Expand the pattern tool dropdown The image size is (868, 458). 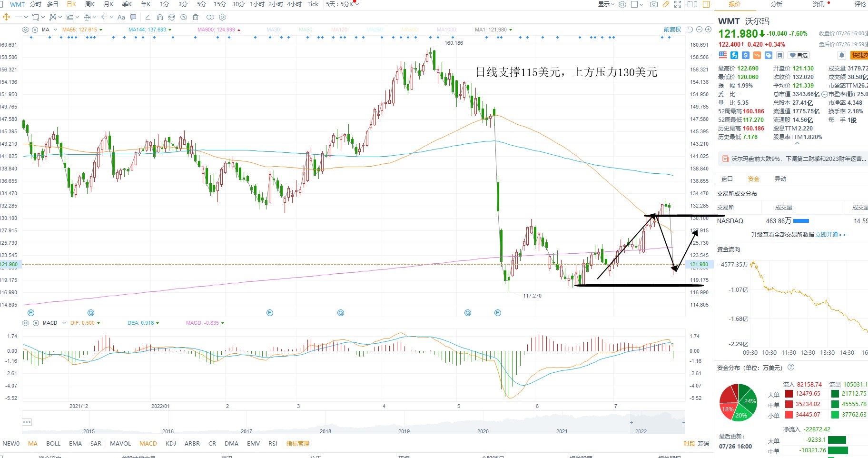coord(60,17)
